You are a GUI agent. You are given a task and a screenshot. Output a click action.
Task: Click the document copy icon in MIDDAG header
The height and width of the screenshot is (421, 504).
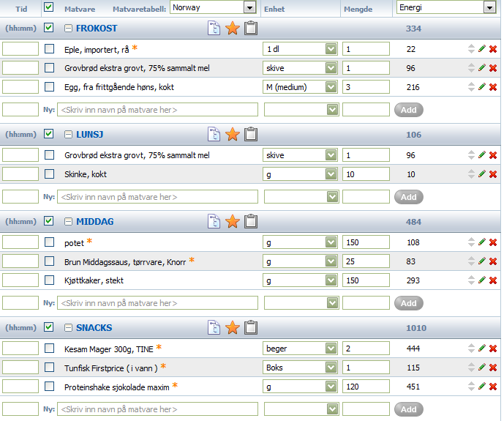click(214, 221)
